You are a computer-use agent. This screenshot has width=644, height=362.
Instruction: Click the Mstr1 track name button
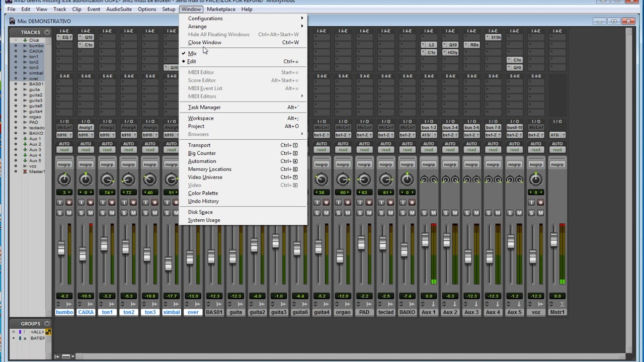click(557, 312)
